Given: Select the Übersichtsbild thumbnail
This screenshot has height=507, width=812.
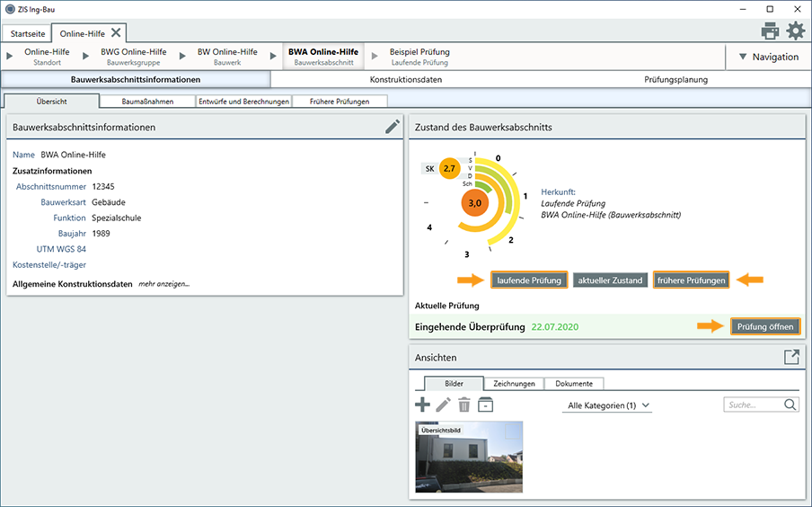Looking at the screenshot, I should pyautogui.click(x=468, y=457).
